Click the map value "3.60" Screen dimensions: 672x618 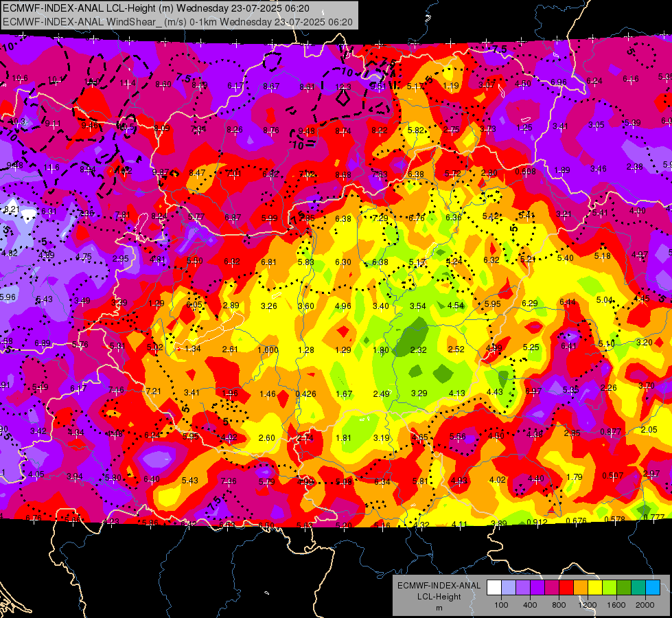[x=306, y=306]
